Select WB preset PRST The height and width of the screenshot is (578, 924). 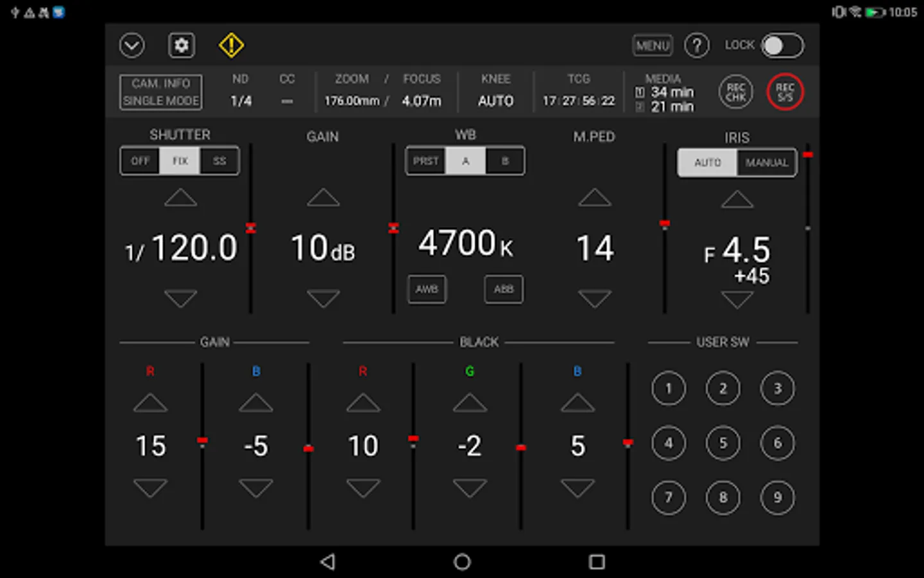coord(425,161)
